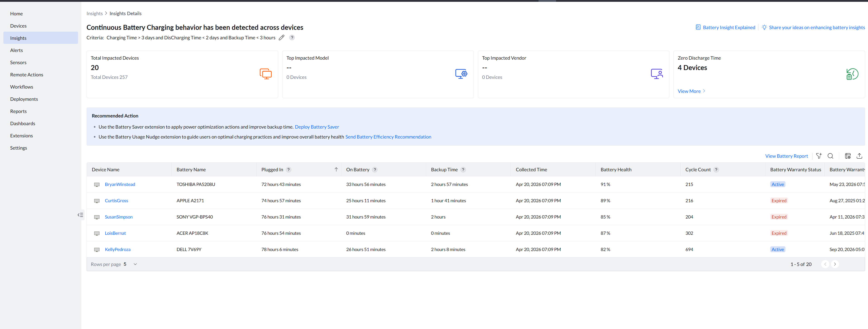The height and width of the screenshot is (329, 868).
Task: Open View Battery Report link
Action: coord(786,156)
